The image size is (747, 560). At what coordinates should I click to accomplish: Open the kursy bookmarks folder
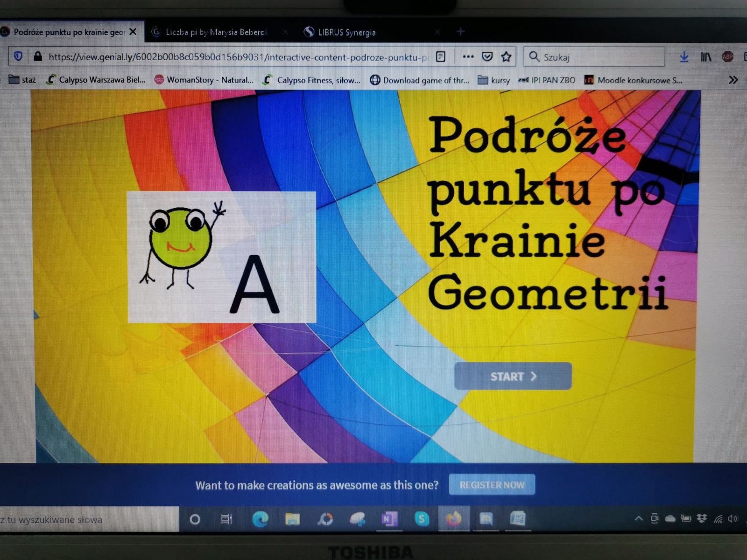coord(494,80)
